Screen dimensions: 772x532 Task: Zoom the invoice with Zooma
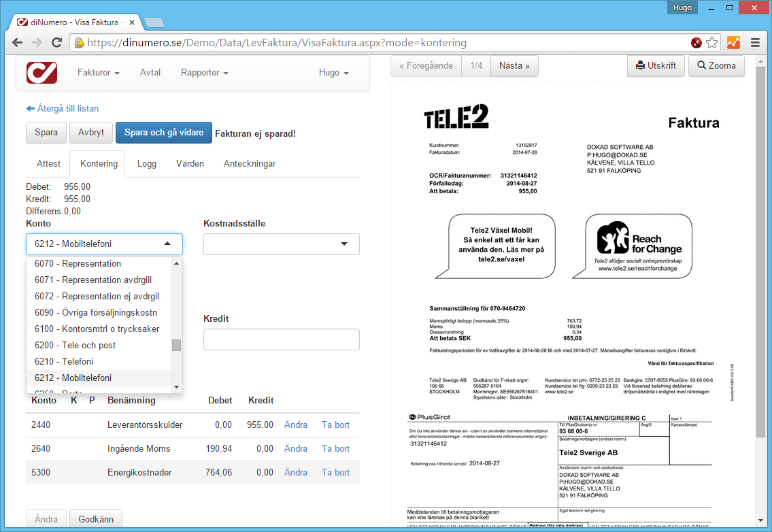(x=716, y=66)
